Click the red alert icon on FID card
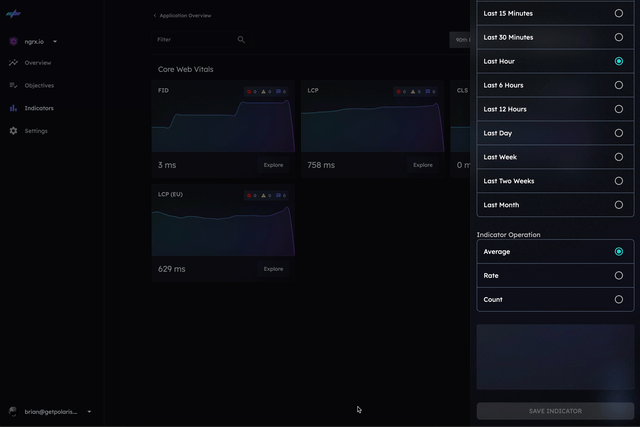The height and width of the screenshot is (427, 640). coord(249,91)
